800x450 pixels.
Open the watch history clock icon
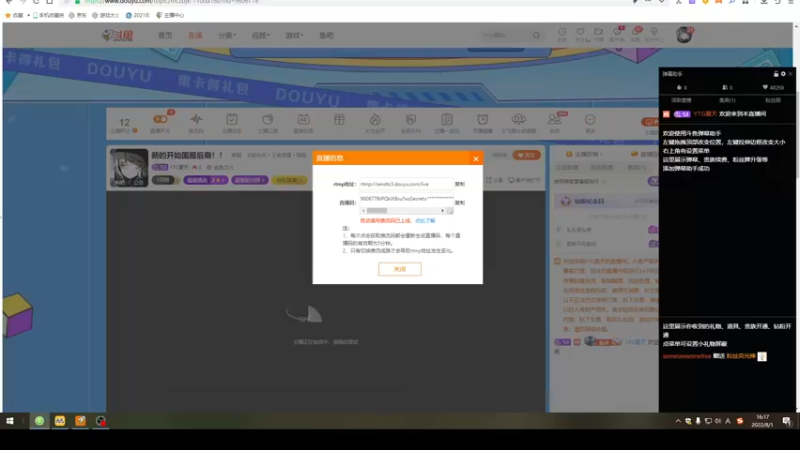coord(562,32)
